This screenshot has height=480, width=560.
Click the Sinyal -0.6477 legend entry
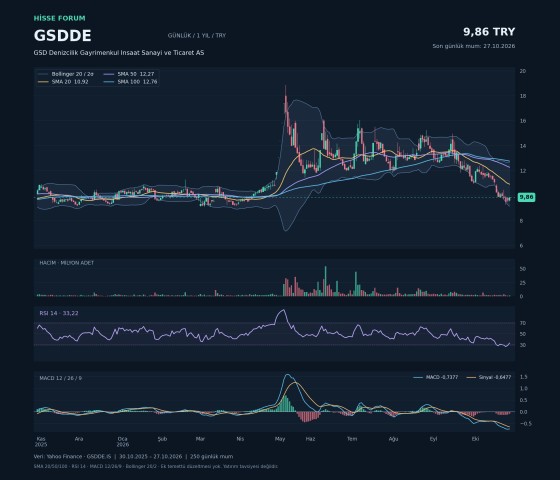click(489, 377)
